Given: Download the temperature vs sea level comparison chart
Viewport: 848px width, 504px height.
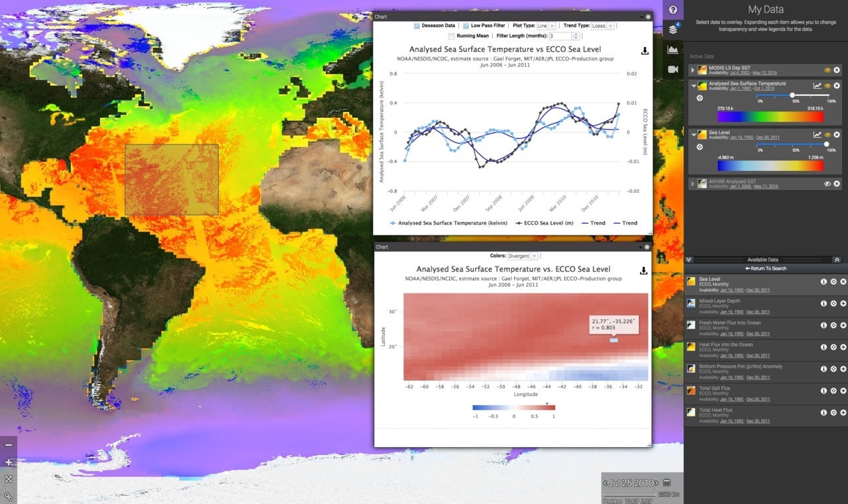Looking at the screenshot, I should [x=642, y=270].
